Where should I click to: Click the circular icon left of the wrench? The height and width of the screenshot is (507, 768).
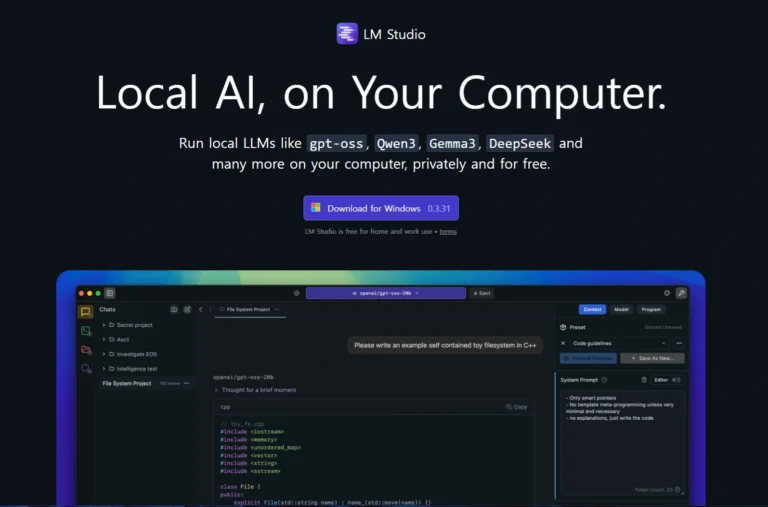pos(667,293)
